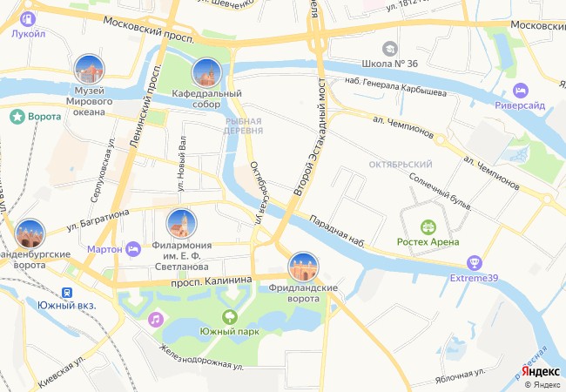
Task: Open the Яндекс logo link
Action: [541, 371]
